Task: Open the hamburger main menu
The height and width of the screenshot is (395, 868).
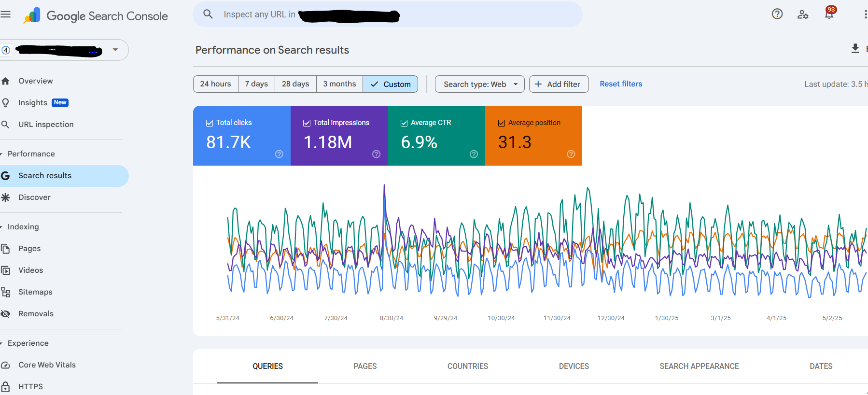Action: point(6,14)
